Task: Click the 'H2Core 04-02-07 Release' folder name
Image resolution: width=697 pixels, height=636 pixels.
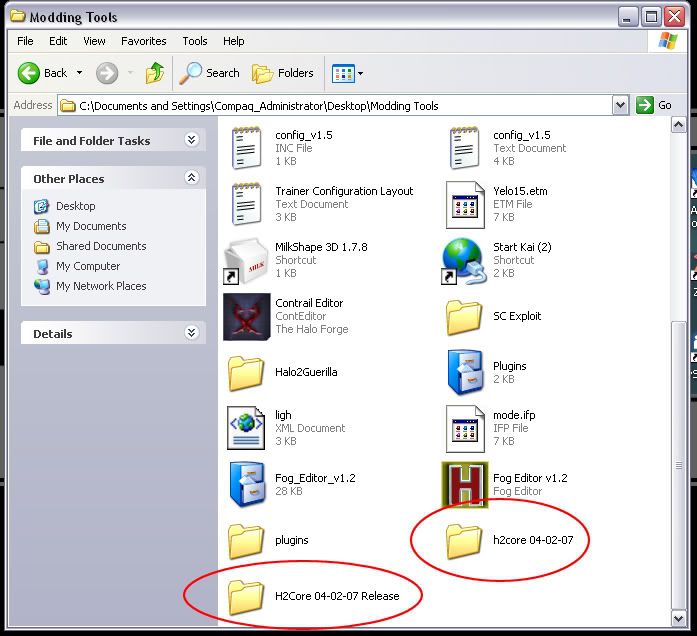Action: [x=337, y=596]
